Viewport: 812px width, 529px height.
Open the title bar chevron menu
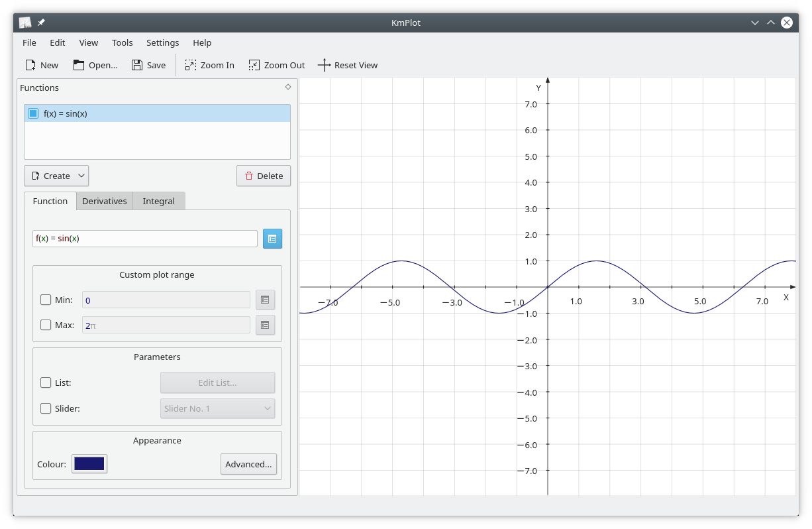click(755, 23)
